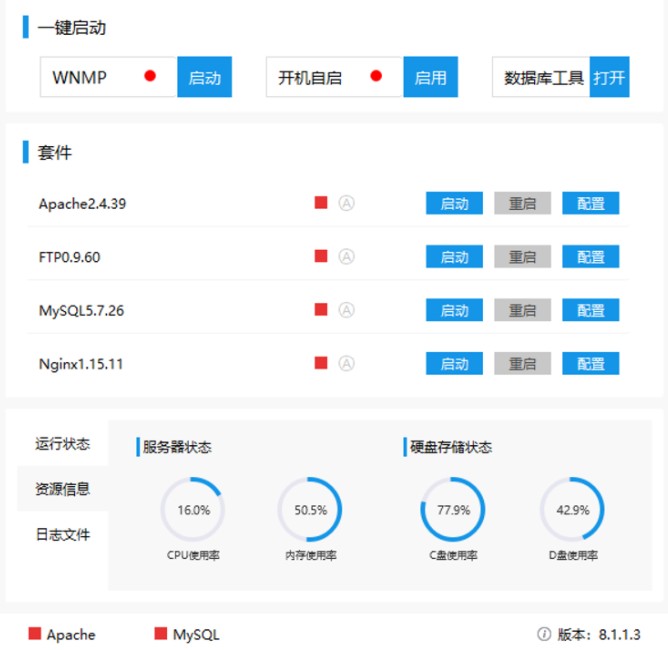This screenshot has width=668, height=650.
Task: Start the WNMP one-click stack
Action: [204, 77]
